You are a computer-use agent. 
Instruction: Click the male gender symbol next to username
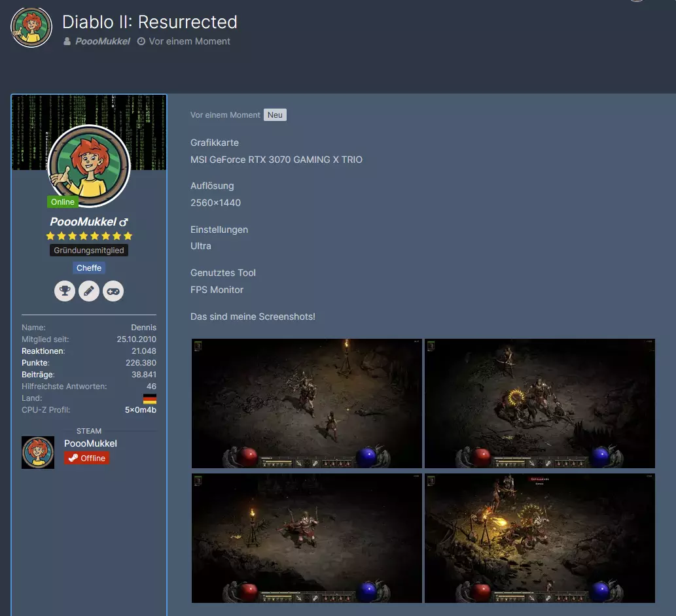[124, 222]
